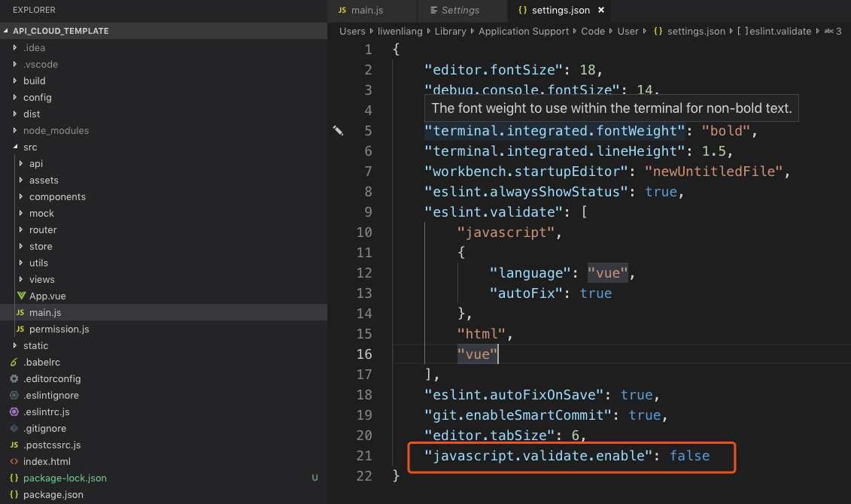Click the "newUntitledFile" value on line 7
The image size is (851, 504).
714,172
